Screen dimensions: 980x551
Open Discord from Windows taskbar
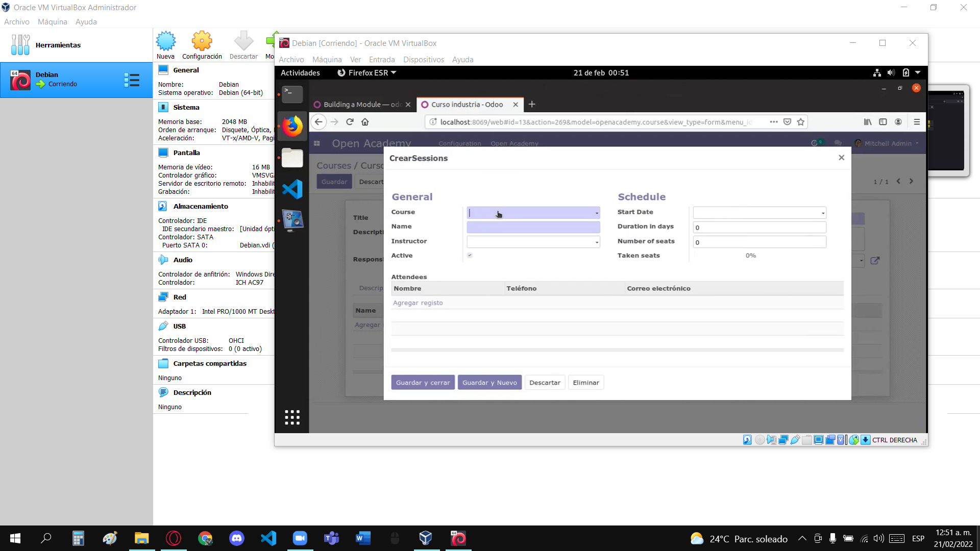tap(237, 538)
